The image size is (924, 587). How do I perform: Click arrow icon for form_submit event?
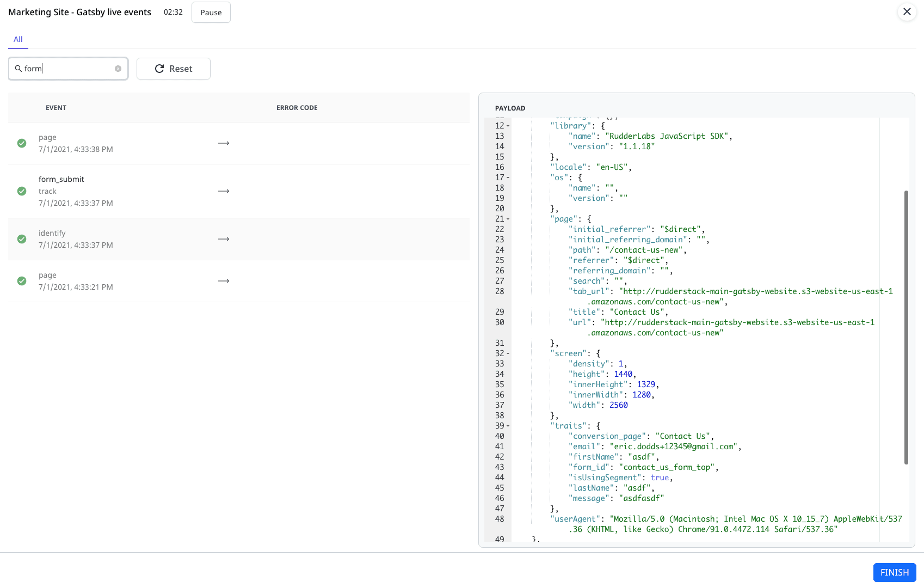coord(224,191)
